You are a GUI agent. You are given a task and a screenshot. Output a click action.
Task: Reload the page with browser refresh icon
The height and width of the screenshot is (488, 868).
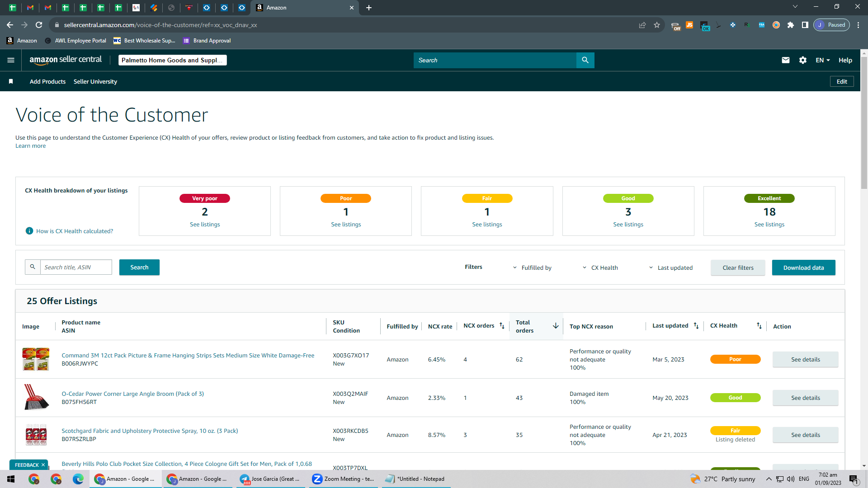pos(39,25)
